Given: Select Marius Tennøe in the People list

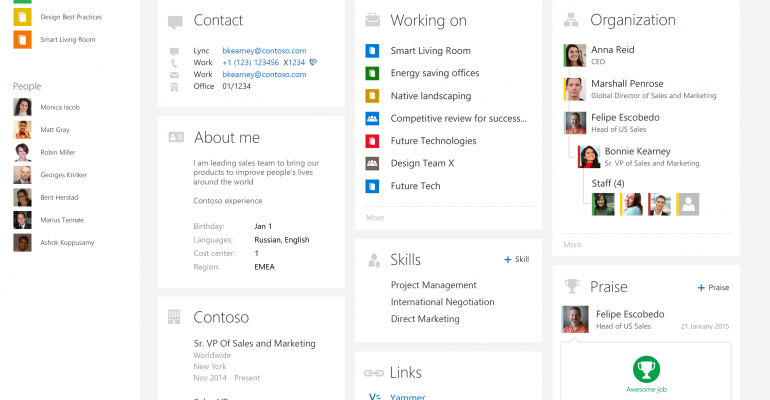Looking at the screenshot, I should (62, 220).
